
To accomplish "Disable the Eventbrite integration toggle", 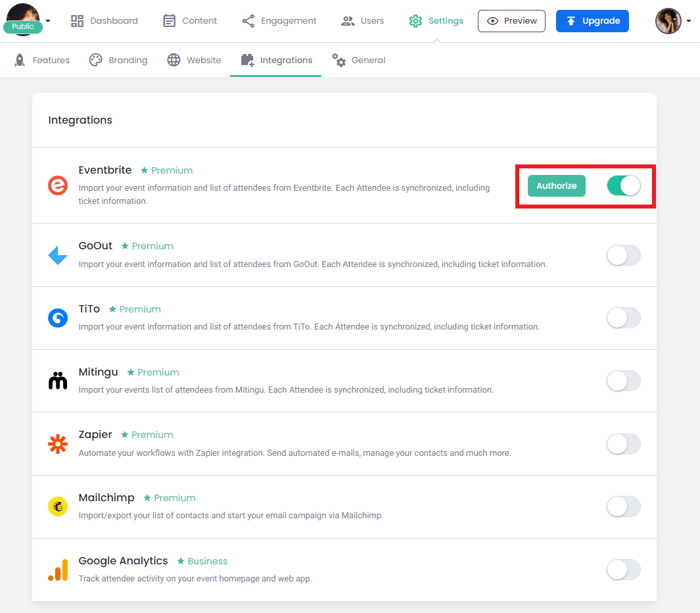I will pyautogui.click(x=624, y=185).
